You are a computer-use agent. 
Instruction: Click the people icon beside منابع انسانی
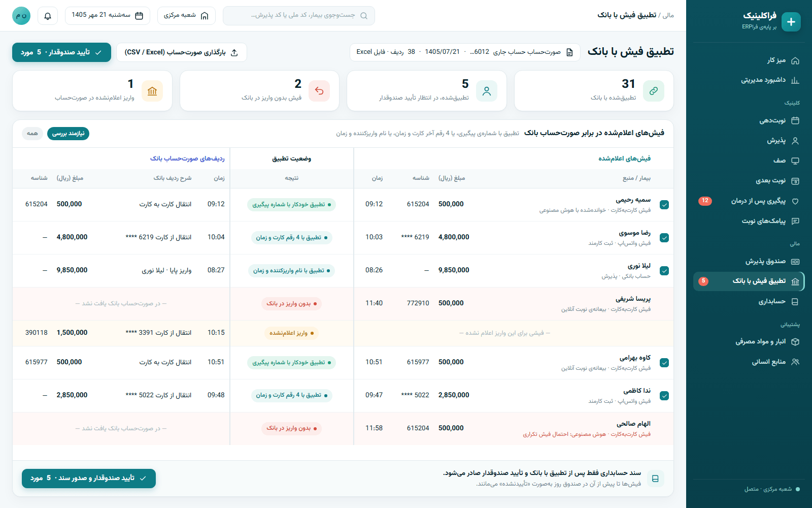pos(795,362)
